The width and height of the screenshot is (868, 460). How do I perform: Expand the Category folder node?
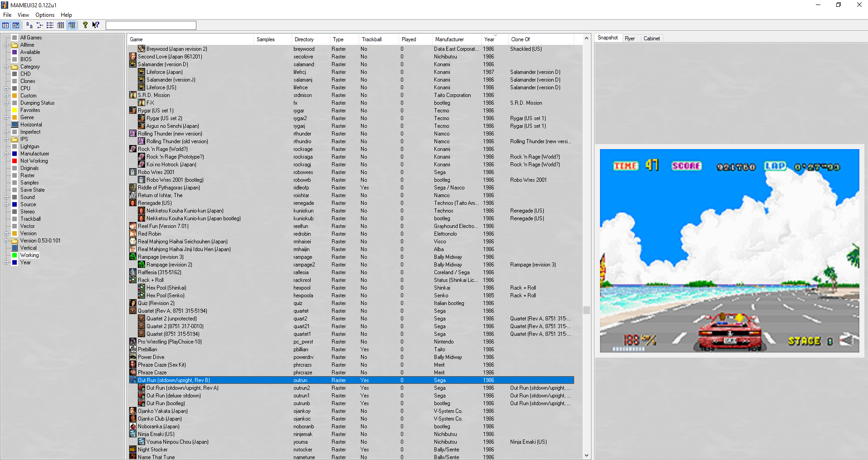pyautogui.click(x=6, y=67)
